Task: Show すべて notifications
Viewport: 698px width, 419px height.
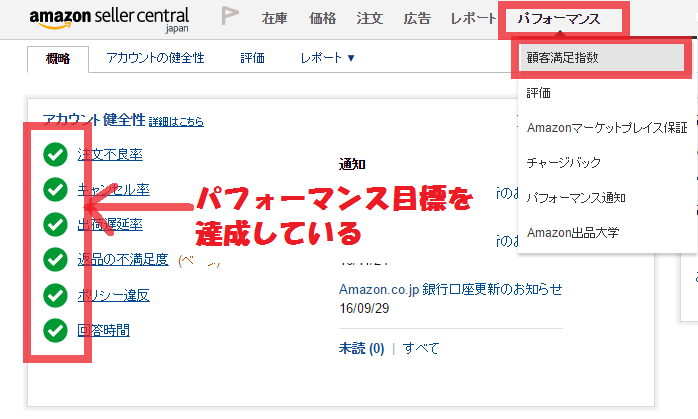Action: point(421,348)
